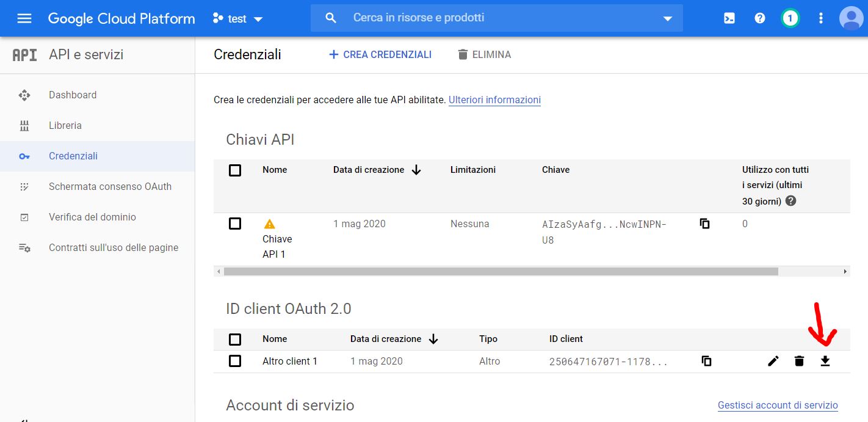Edit Altro client 1 with pencil icon

point(773,361)
